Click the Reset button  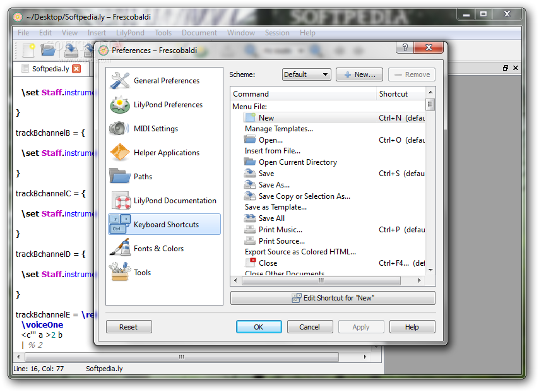(129, 327)
